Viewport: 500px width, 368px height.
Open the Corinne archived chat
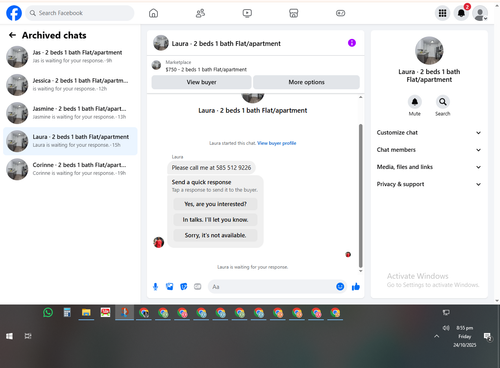(x=70, y=169)
